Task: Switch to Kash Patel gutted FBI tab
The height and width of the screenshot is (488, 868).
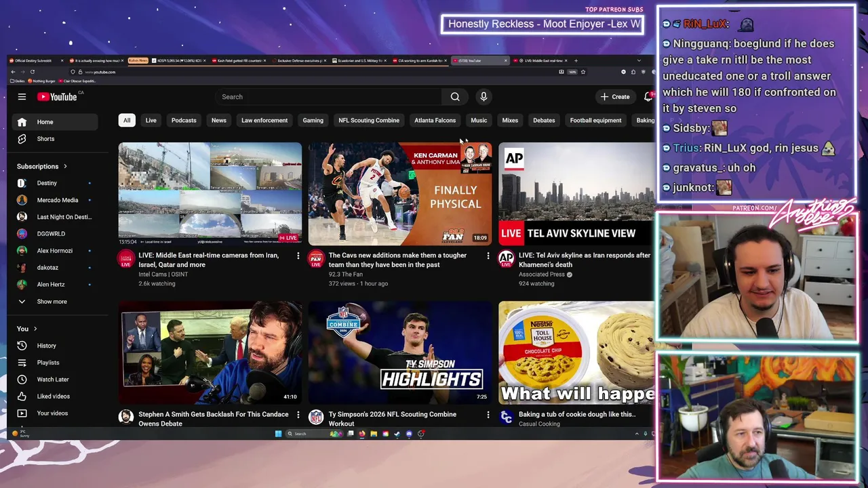Action: 238,60
